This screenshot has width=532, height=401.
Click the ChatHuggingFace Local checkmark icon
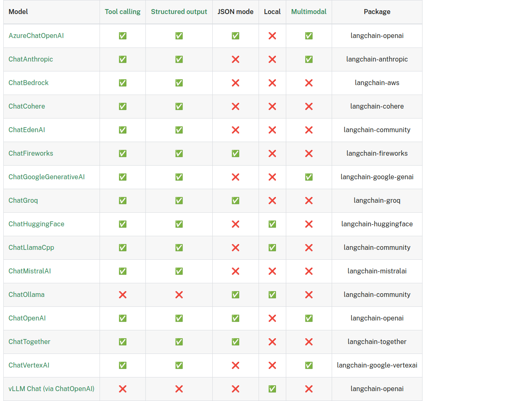tap(272, 224)
